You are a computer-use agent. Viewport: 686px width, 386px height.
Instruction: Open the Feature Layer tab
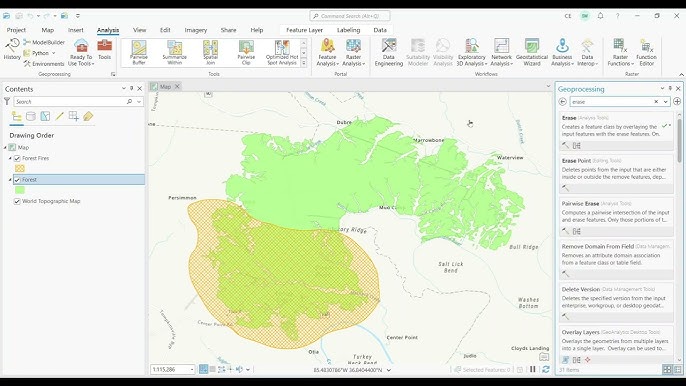click(x=304, y=30)
